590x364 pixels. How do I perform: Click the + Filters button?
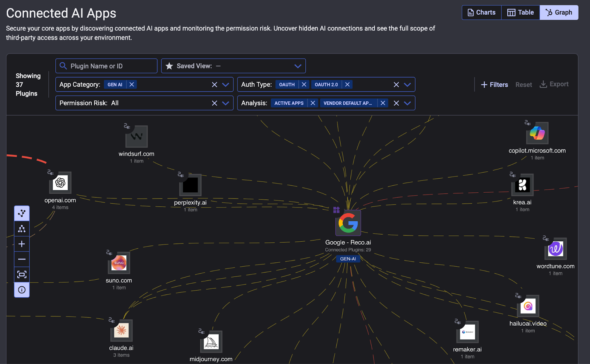[x=494, y=85]
